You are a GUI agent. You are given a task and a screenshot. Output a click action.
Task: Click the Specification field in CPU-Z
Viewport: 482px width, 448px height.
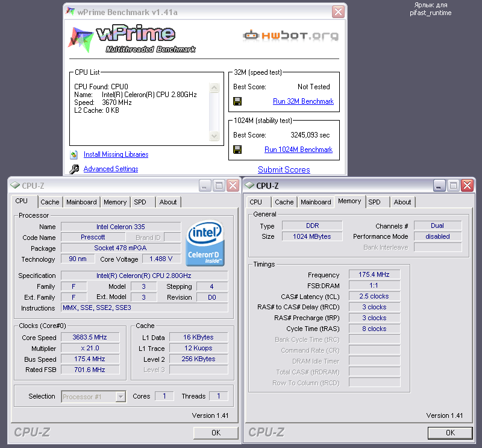tap(145, 276)
